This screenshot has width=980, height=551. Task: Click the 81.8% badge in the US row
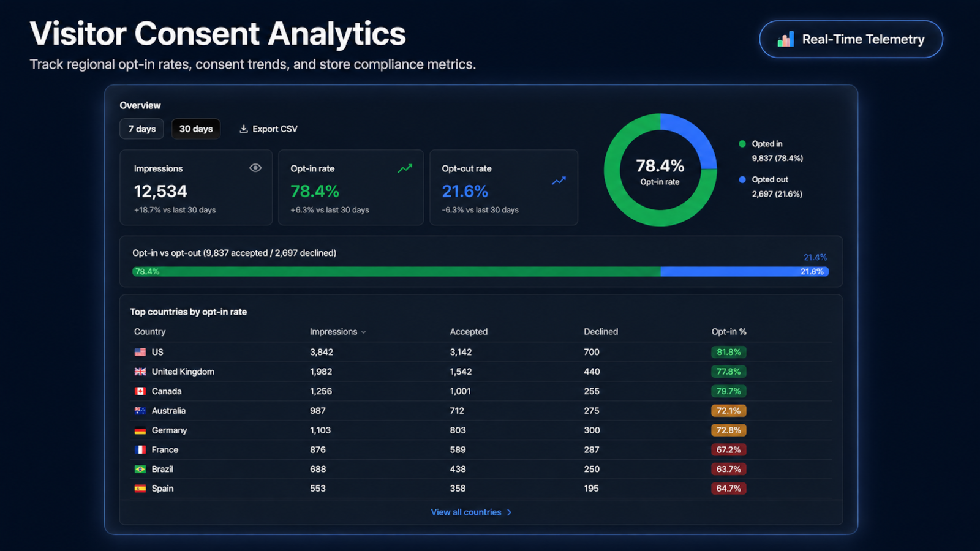pos(729,352)
